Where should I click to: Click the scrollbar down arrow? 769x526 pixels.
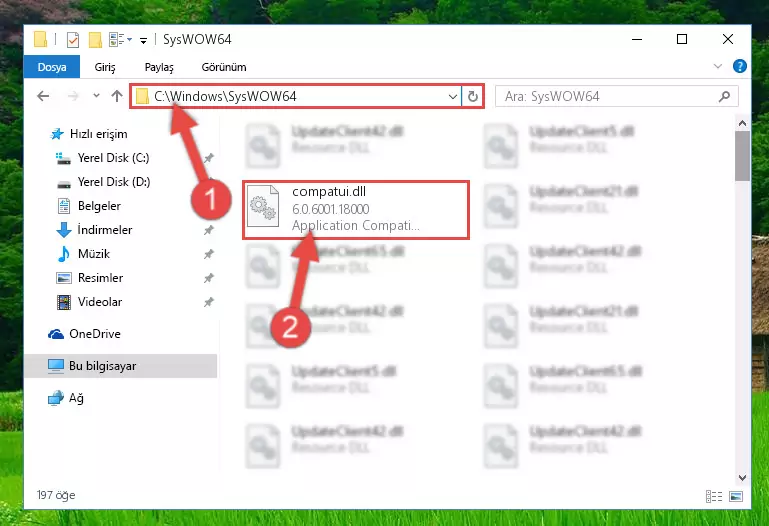742,477
